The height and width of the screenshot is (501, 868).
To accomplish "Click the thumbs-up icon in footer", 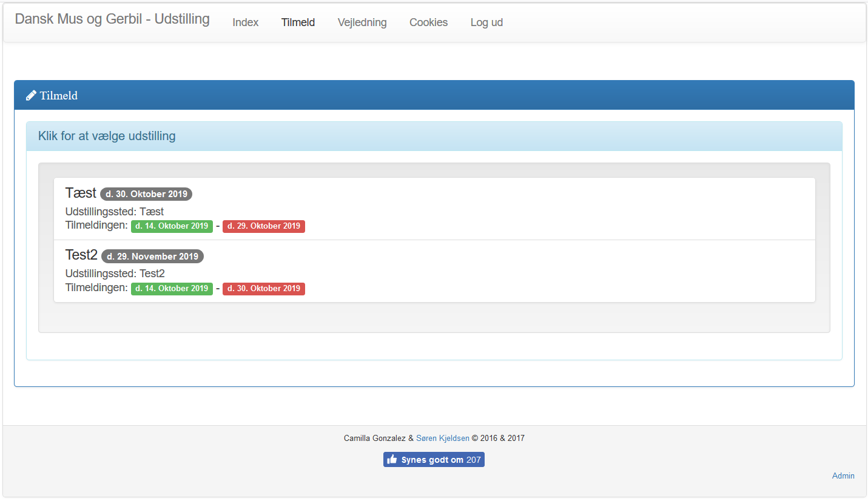I will tap(392, 460).
